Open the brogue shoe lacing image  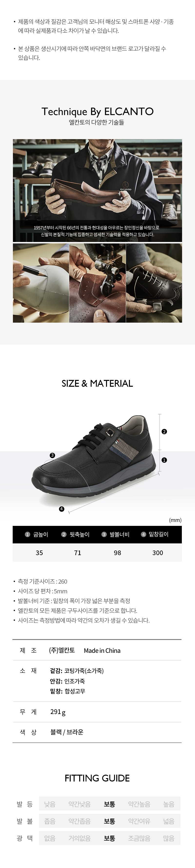coord(154,283)
